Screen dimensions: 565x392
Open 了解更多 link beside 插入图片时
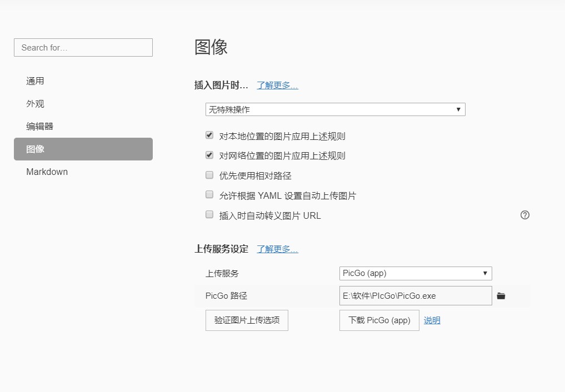click(x=277, y=86)
